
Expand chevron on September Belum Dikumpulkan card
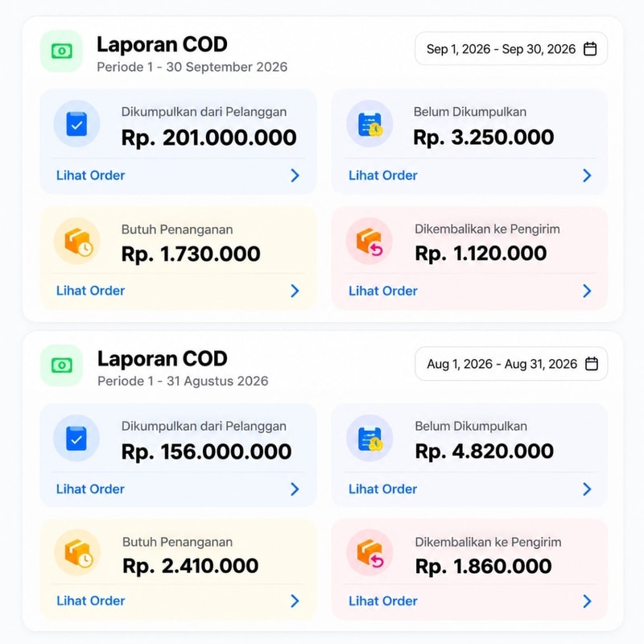pyautogui.click(x=588, y=175)
